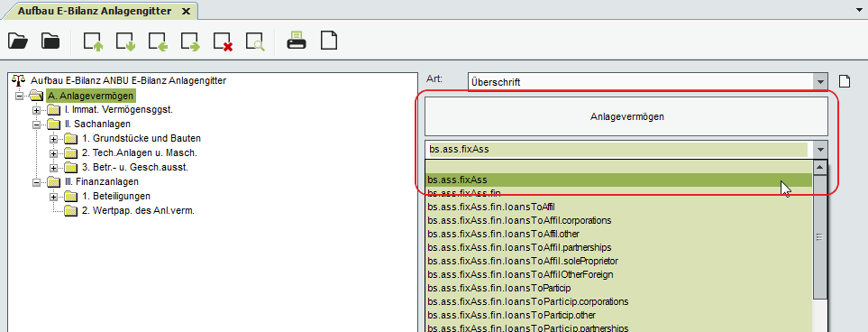Choose bs.ass.fixAss.fin.loansToAffil.partnerships entry
868x332 pixels.
(x=618, y=247)
